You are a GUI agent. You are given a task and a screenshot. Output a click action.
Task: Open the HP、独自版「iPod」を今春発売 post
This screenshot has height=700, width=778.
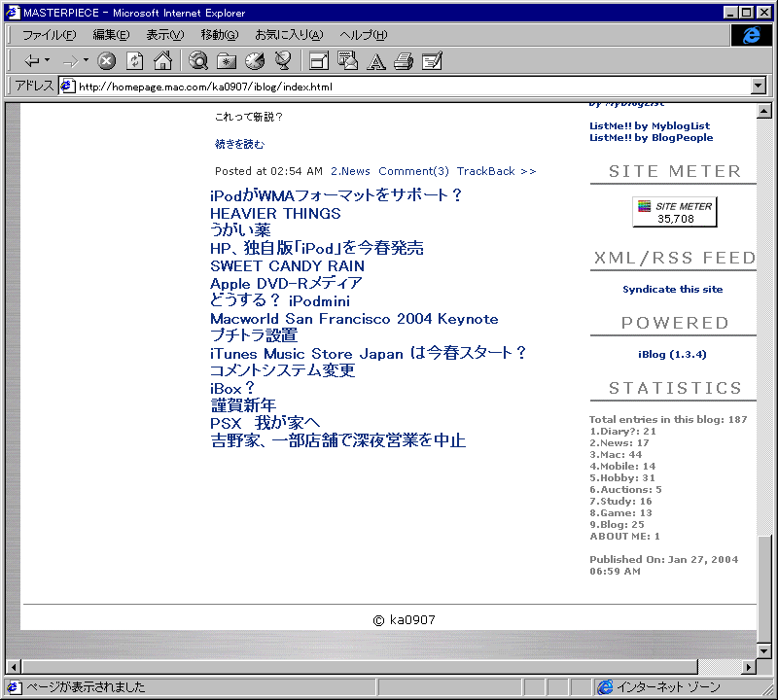click(317, 248)
